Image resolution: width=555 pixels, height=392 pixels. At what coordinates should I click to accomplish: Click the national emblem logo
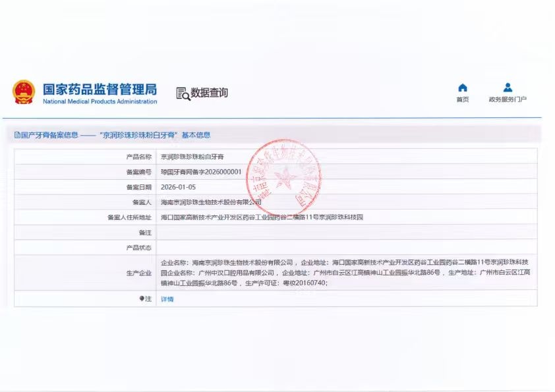pos(24,92)
